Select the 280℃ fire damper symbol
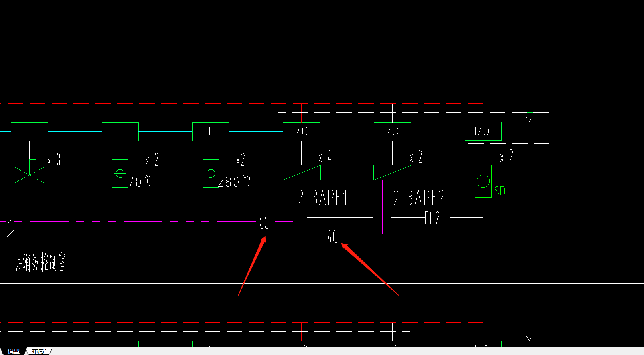The width and height of the screenshot is (644, 355). click(211, 173)
